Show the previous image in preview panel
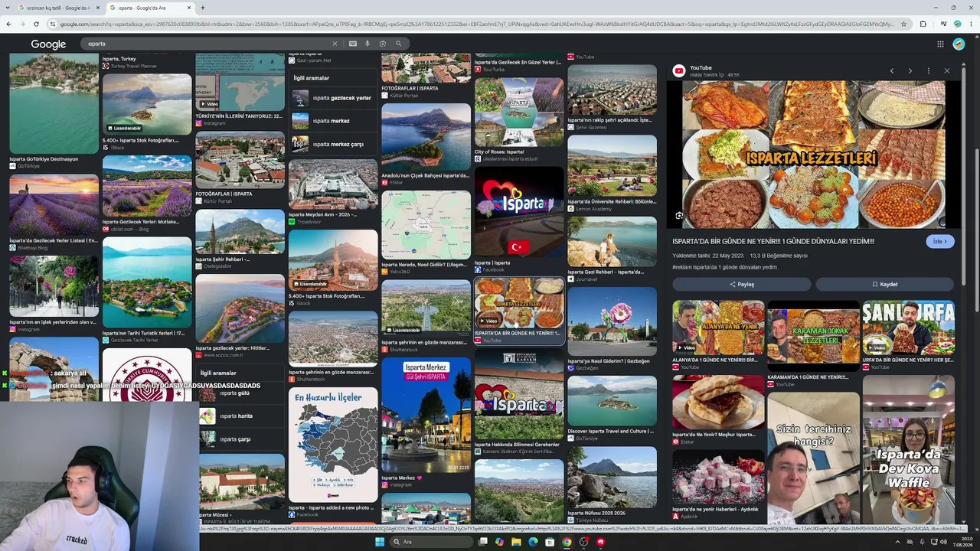This screenshot has width=980, height=551. click(x=891, y=70)
